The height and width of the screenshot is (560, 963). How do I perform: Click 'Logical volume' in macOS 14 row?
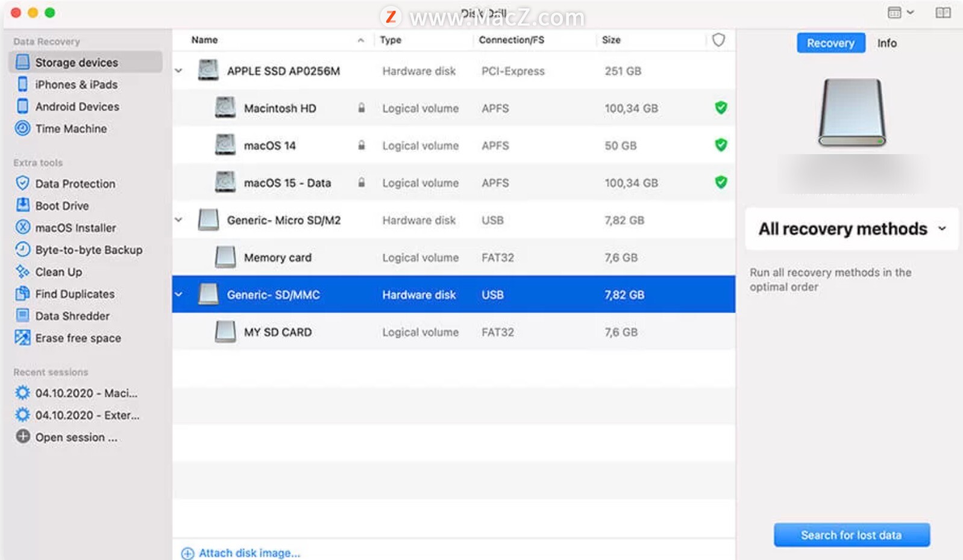point(420,145)
